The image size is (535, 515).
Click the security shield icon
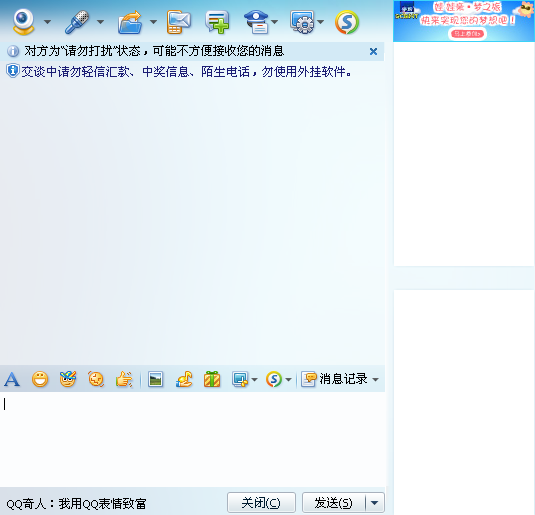point(13,71)
